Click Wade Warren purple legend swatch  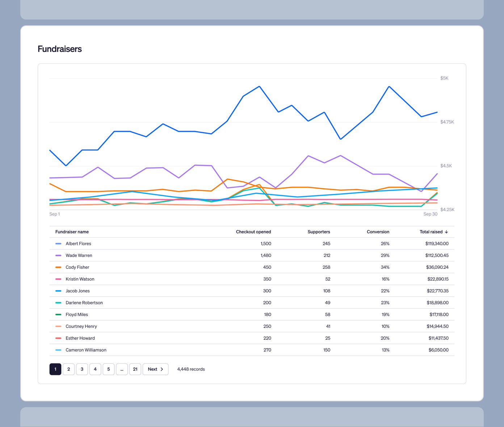pos(58,255)
